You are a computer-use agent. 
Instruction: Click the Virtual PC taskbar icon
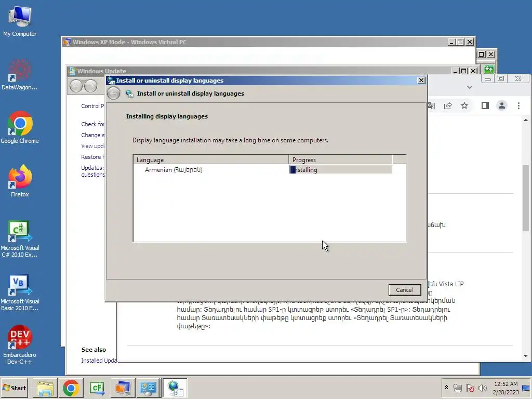(123, 388)
